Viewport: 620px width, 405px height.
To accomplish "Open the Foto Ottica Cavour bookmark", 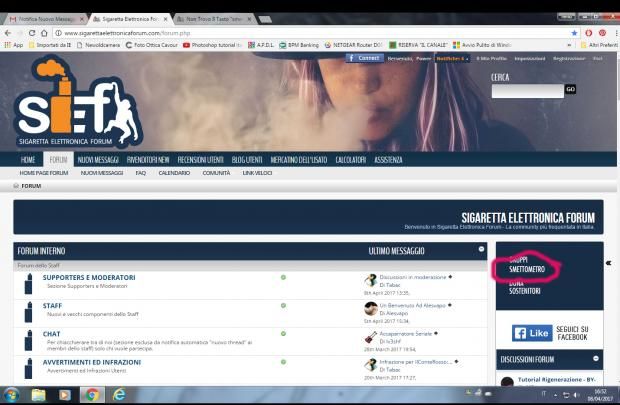I will pos(152,45).
